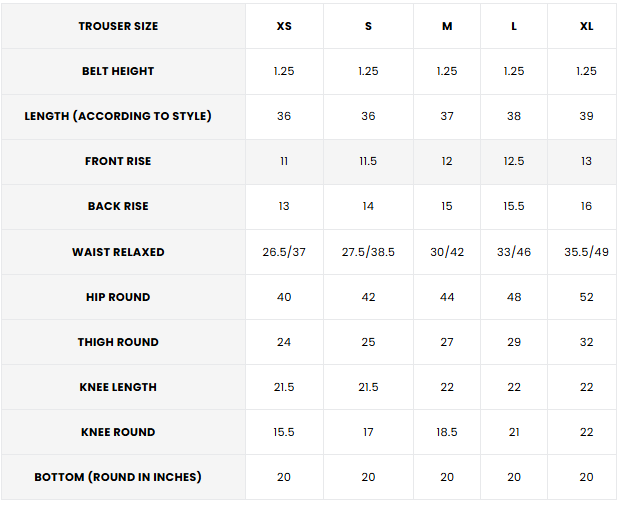Click the KNEE ROUND row label
Screen dimensions: 622x506
(118, 432)
